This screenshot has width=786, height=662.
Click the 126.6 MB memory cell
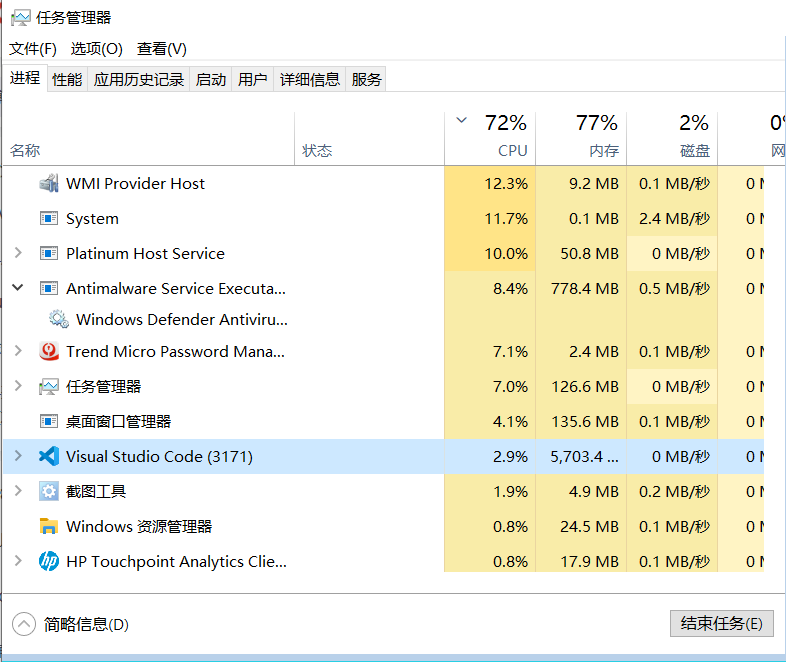point(581,386)
